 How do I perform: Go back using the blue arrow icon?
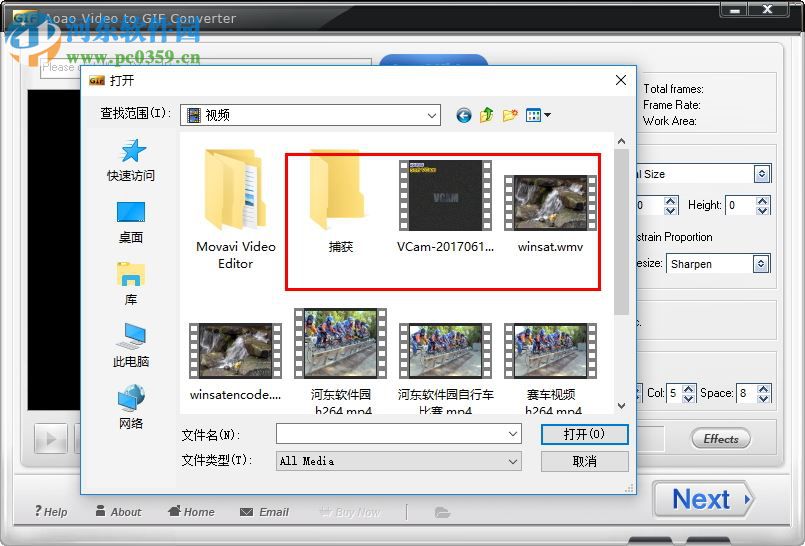click(464, 115)
